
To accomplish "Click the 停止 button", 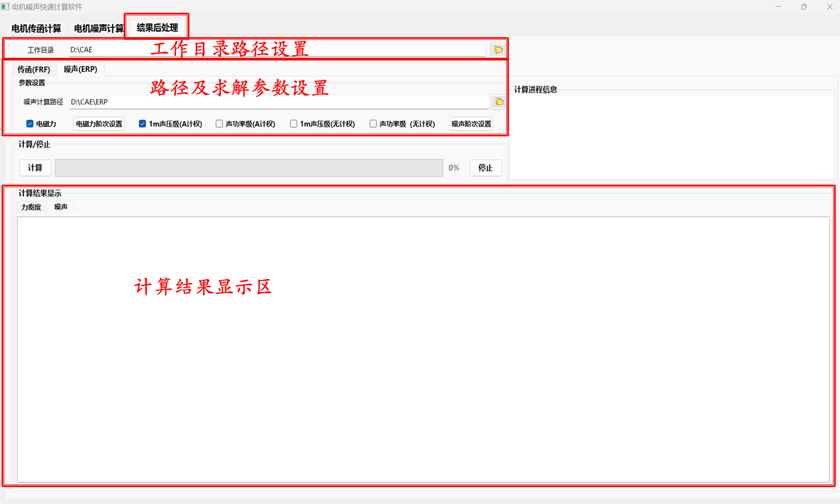I will coord(485,168).
